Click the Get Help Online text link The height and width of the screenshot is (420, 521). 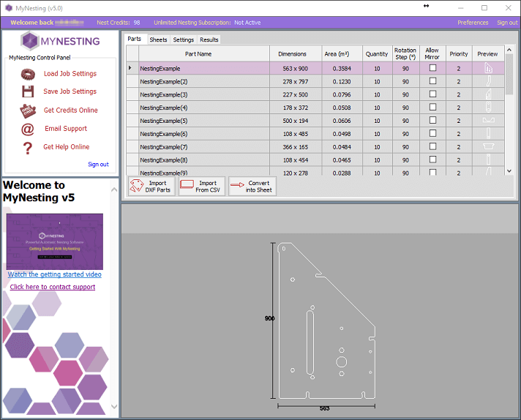66,147
